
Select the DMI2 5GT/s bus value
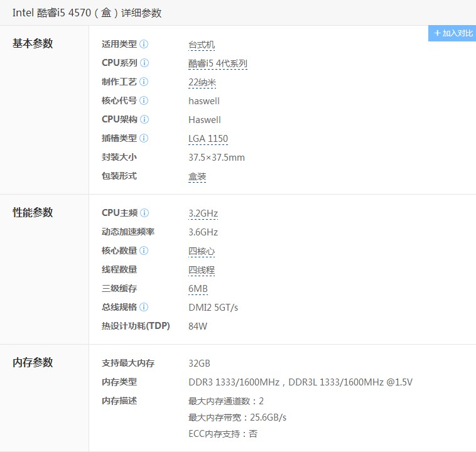coord(213,308)
